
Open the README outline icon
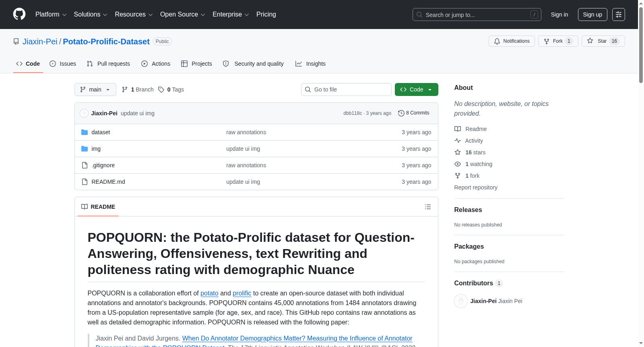point(428,207)
